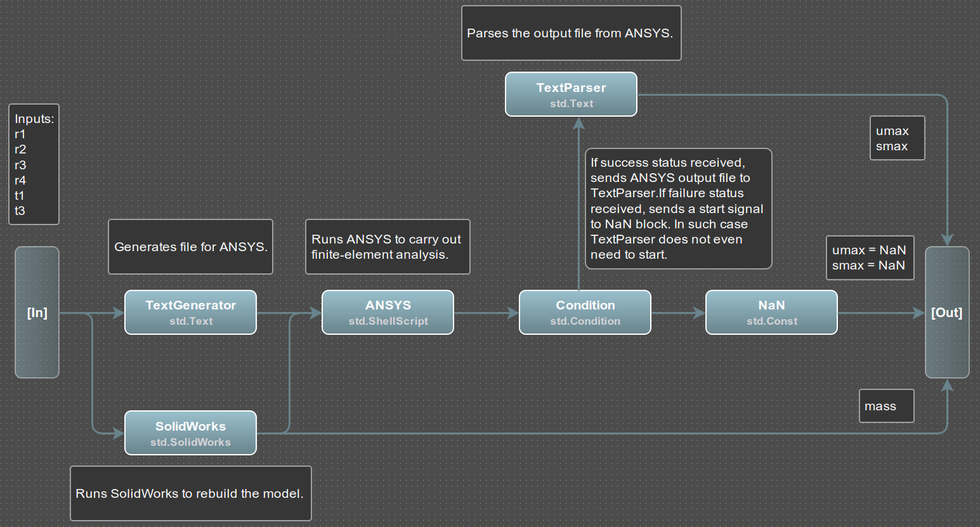Select the ANSYS std.ShellScript block
The image size is (980, 527).
[388, 312]
